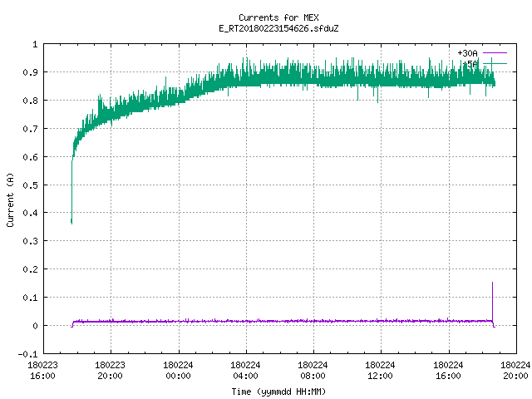This screenshot has width=532, height=399.
Task: Click the y-axis tick value 0.3
Action: (30, 241)
